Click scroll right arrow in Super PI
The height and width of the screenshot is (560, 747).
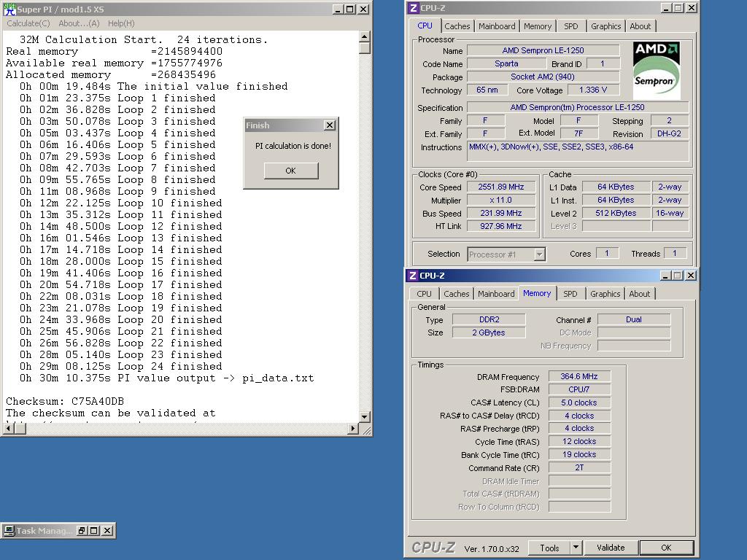click(353, 429)
